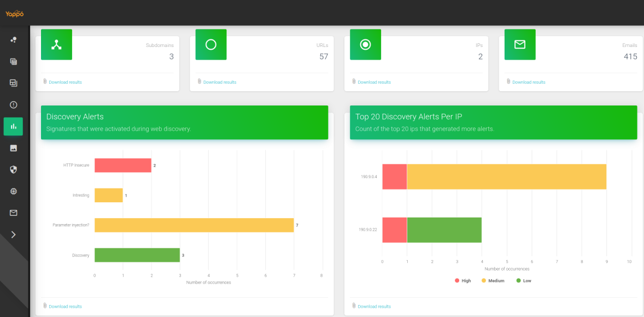Download results for Top 20 Alerts Per IP
This screenshot has width=644, height=317.
pos(374,306)
